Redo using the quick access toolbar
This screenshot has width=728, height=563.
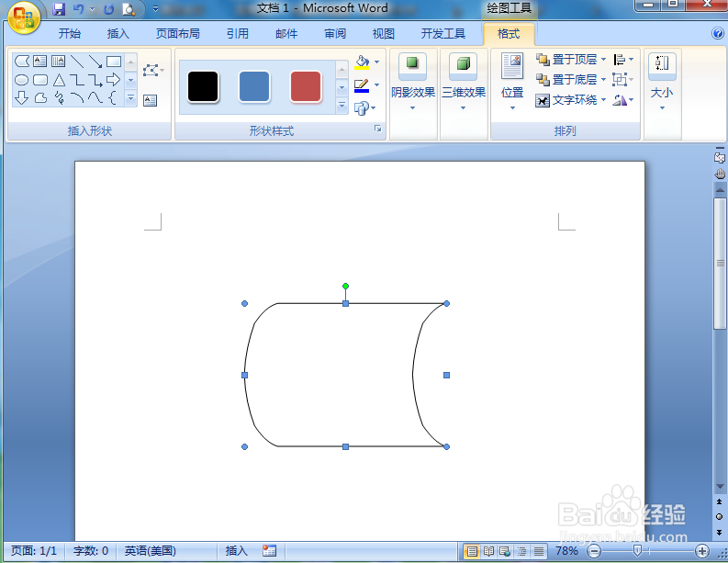(x=108, y=9)
